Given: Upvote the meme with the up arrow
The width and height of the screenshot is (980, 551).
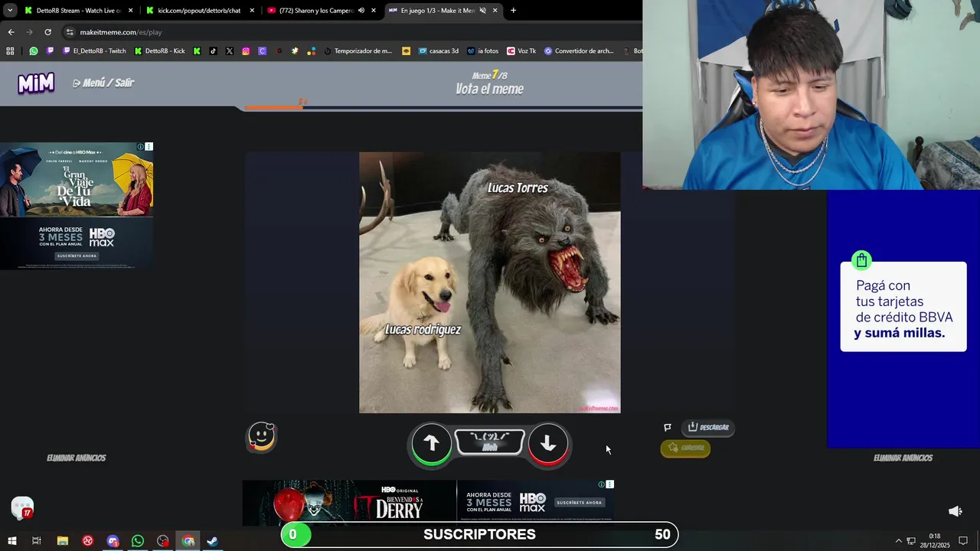Looking at the screenshot, I should click(x=431, y=443).
